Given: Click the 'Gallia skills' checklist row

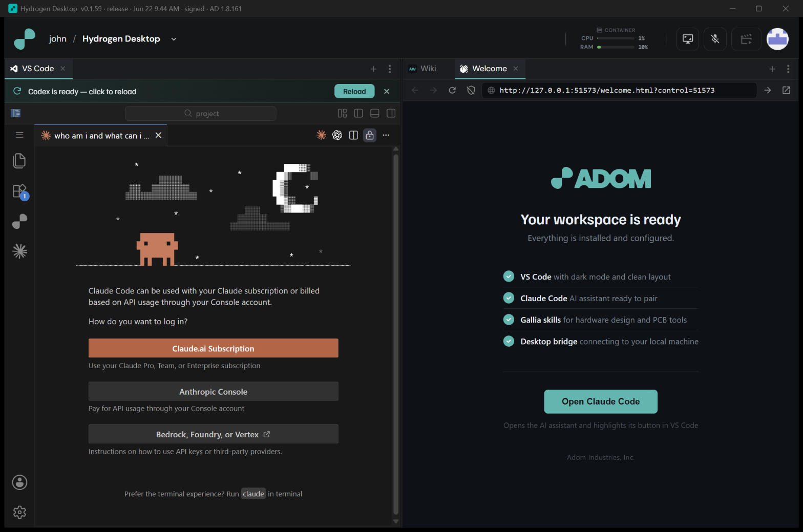Looking at the screenshot, I should 601,320.
